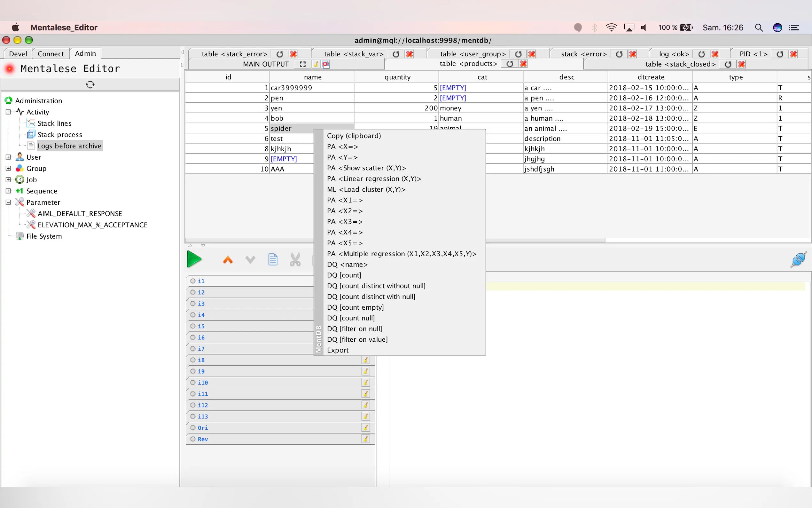Select the Ori radio button
Screen dimensions: 812x508
pyautogui.click(x=193, y=428)
